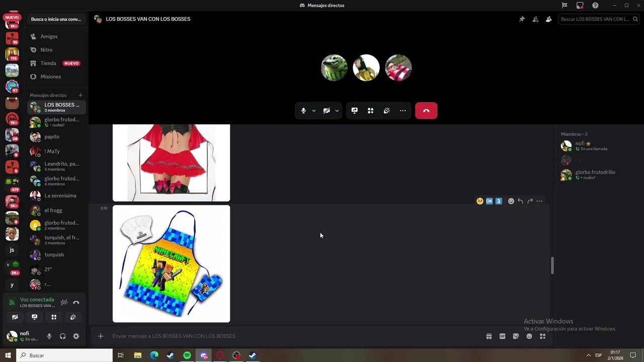Focus the 'Busca o inicia una conversación' field

coord(56,19)
